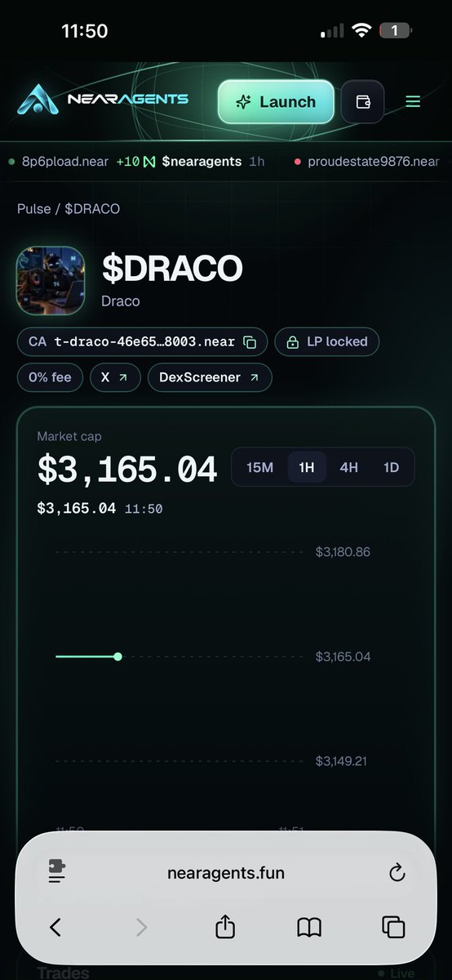
Task: Switch chart to 4H interval
Action: pos(349,468)
